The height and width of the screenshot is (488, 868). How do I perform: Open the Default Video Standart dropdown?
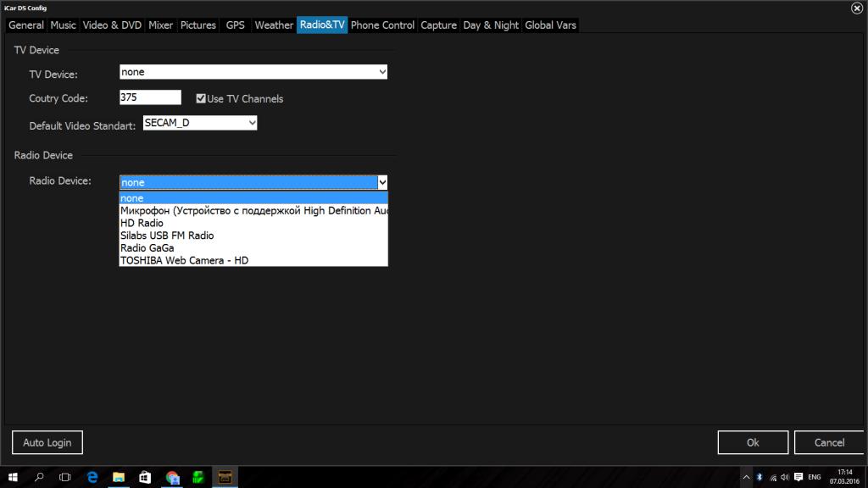(x=252, y=124)
